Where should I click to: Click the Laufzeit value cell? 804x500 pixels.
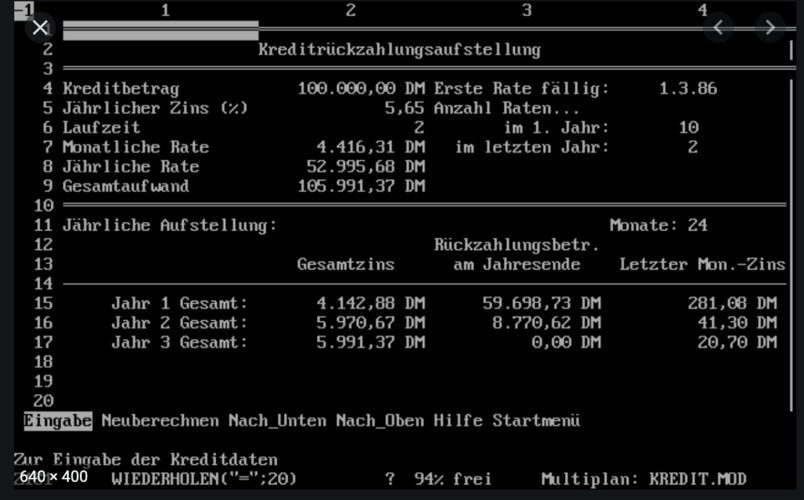pyautogui.click(x=419, y=128)
